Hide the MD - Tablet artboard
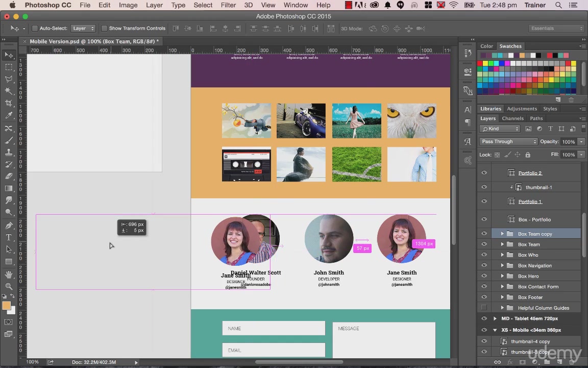The height and width of the screenshot is (368, 588). pyautogui.click(x=484, y=318)
